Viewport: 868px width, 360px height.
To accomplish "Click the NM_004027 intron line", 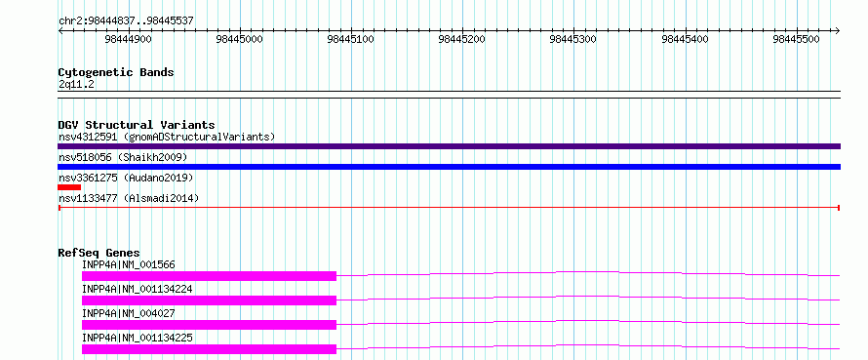I will [x=588, y=321].
